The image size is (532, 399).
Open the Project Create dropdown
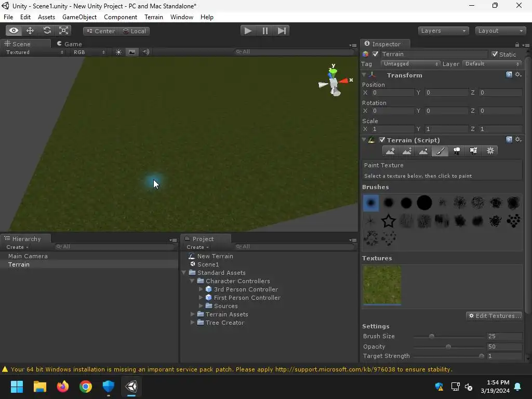click(197, 247)
